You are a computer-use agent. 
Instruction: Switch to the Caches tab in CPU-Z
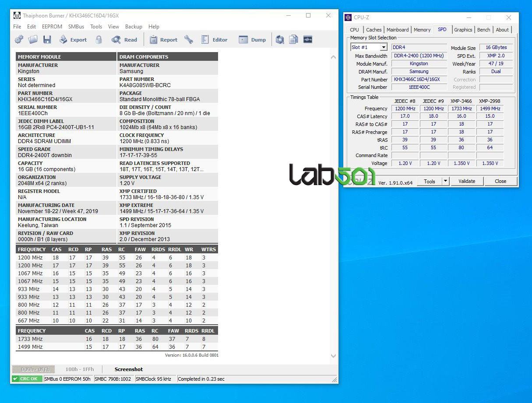[374, 30]
